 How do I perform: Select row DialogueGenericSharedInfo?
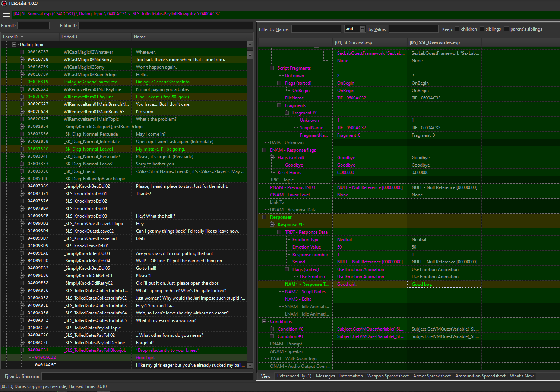click(123, 82)
